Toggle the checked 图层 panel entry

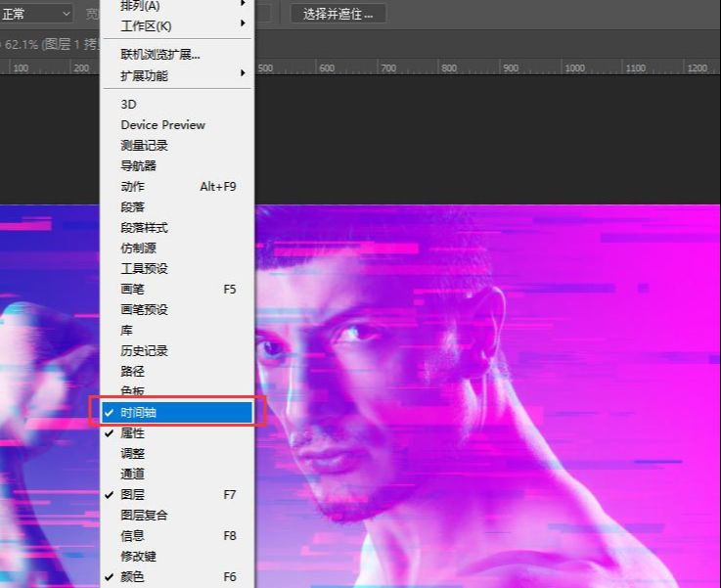coord(177,495)
